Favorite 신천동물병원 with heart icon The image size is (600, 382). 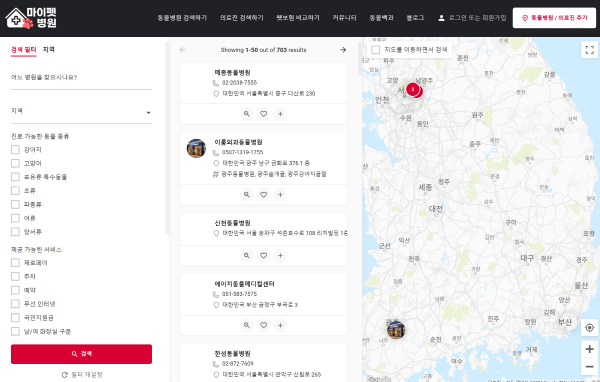pyautogui.click(x=264, y=255)
